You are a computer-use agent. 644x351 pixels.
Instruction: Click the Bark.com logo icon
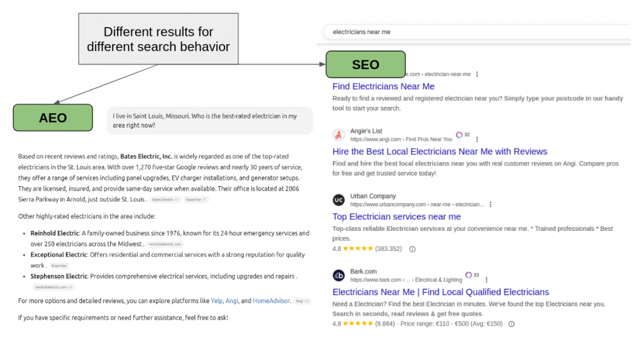(x=338, y=276)
